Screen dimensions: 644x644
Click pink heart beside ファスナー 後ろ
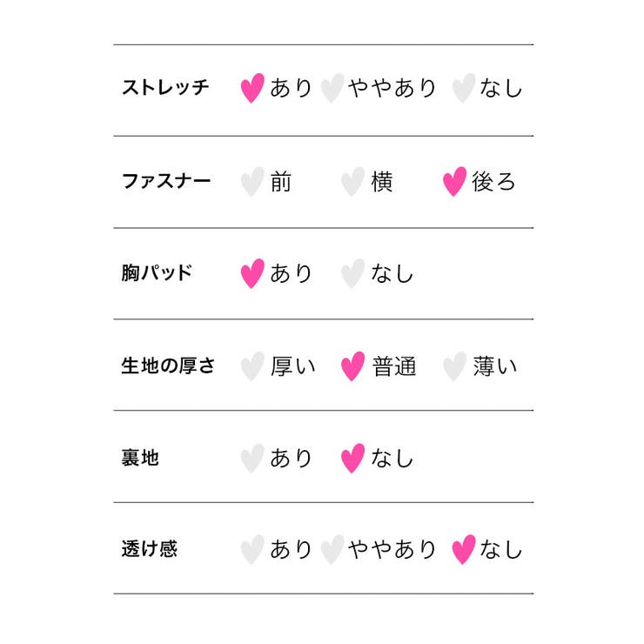(x=454, y=182)
